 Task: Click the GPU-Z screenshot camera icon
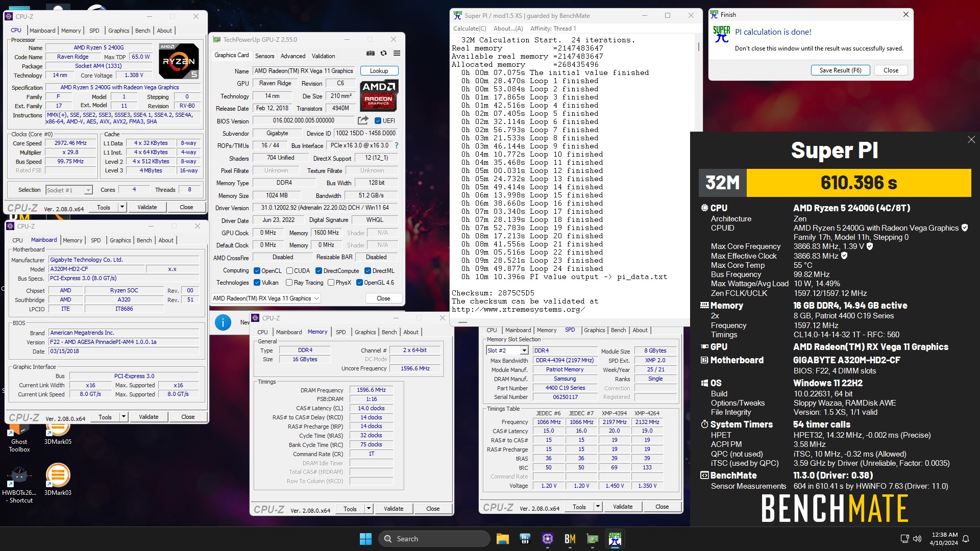click(x=371, y=53)
